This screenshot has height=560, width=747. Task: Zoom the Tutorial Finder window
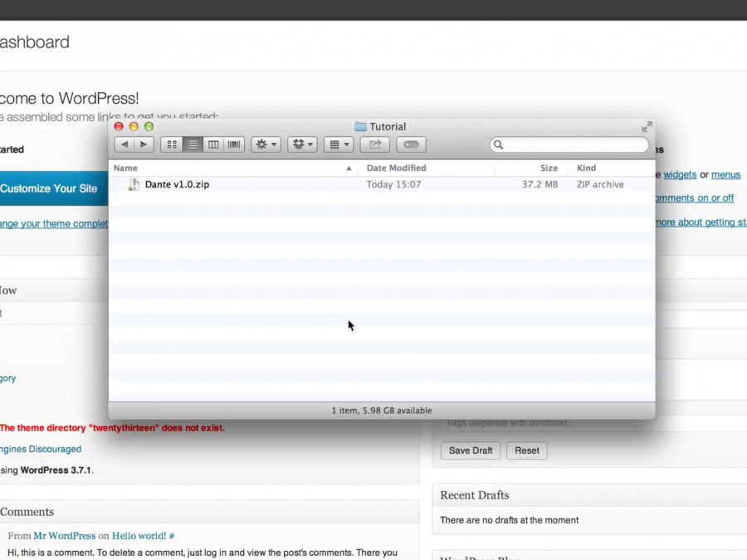tap(149, 127)
